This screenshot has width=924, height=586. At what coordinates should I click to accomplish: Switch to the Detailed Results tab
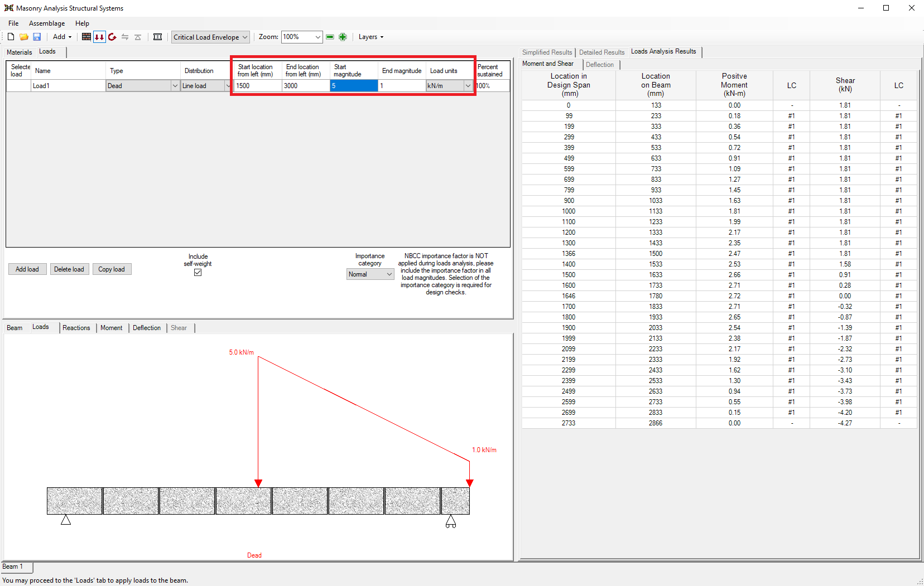click(x=601, y=52)
